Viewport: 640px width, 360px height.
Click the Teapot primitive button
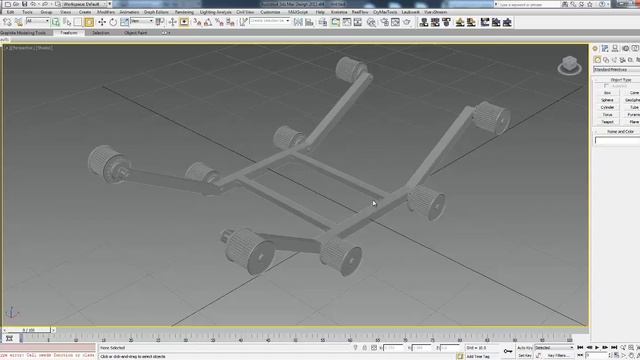pos(607,122)
